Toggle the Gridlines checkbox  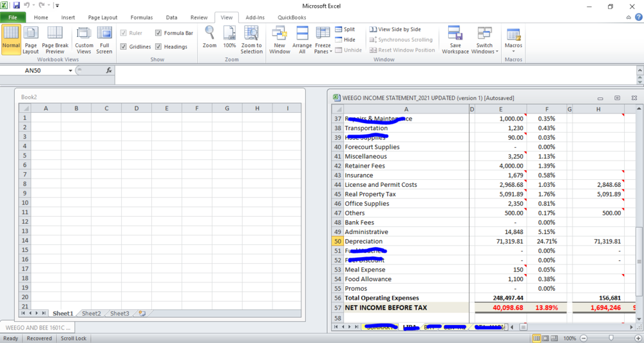pyautogui.click(x=123, y=46)
